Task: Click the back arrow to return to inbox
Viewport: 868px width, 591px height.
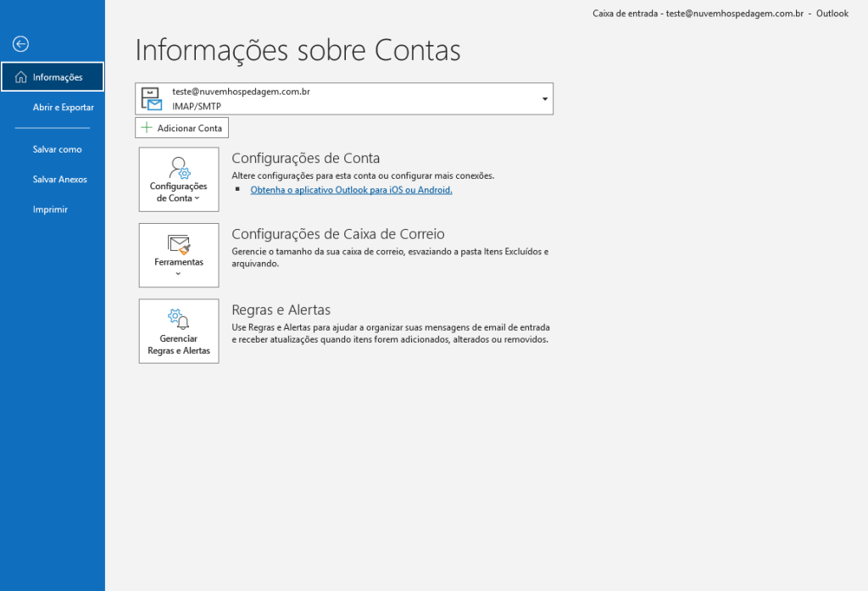Action: (x=21, y=44)
